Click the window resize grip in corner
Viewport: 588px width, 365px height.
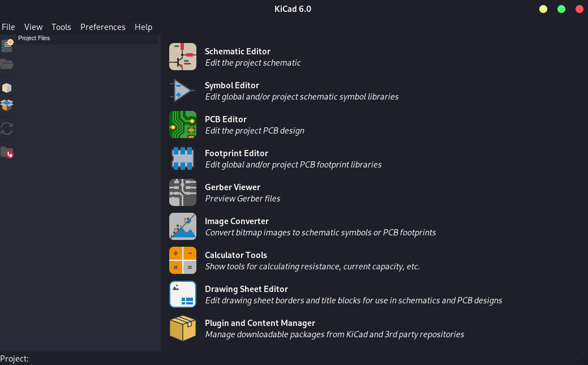click(x=583, y=359)
